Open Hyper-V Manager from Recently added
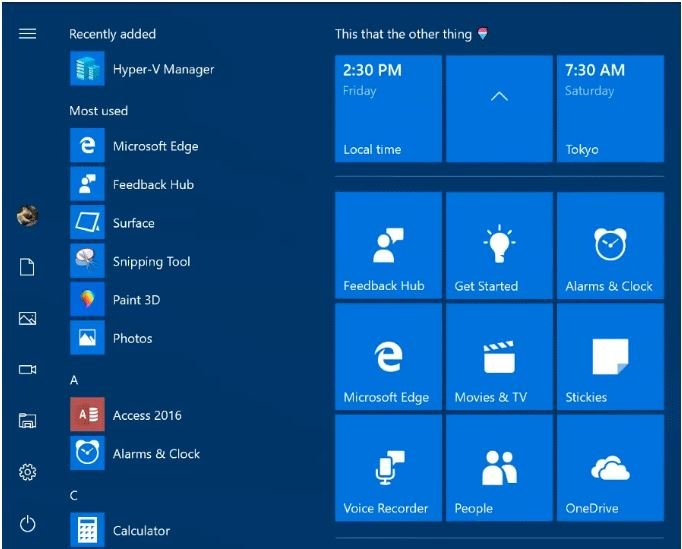682x549 pixels. (x=142, y=69)
